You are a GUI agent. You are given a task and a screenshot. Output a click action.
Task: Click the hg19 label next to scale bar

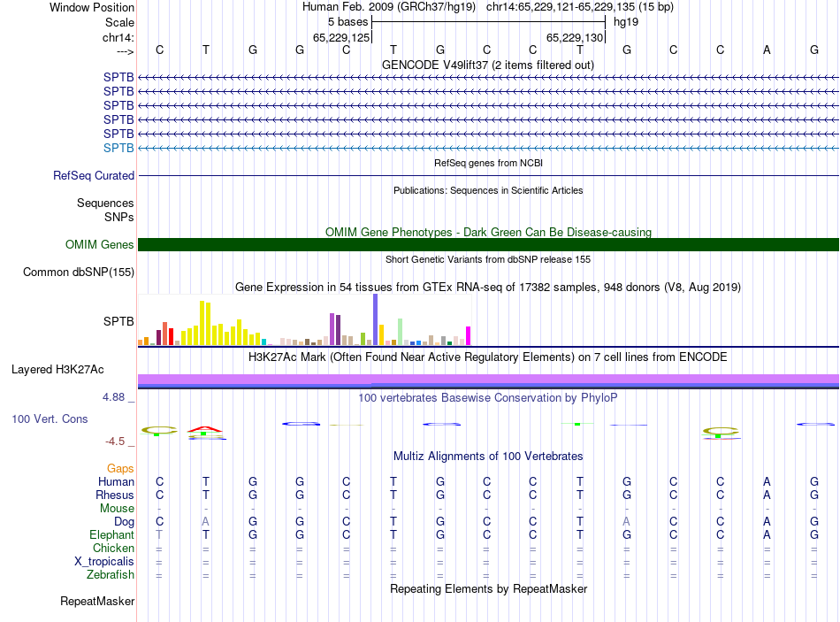[x=626, y=22]
